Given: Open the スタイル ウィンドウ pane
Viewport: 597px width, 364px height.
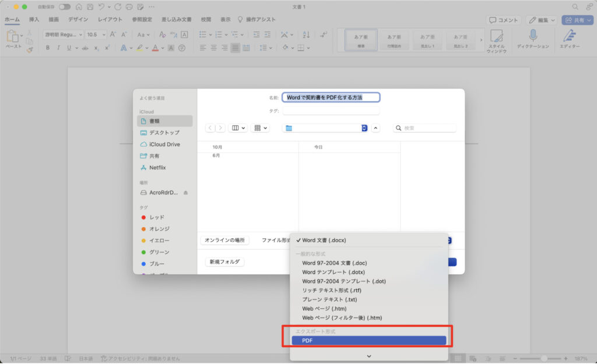Looking at the screenshot, I should (497, 41).
